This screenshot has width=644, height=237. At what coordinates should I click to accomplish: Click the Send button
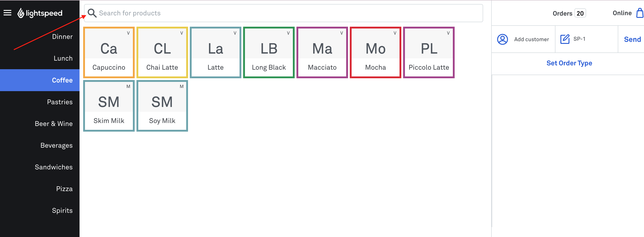[632, 39]
